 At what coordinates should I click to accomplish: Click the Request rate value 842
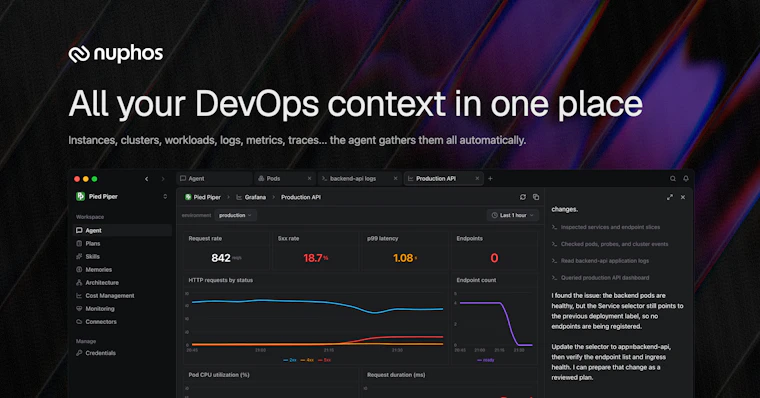pos(221,258)
